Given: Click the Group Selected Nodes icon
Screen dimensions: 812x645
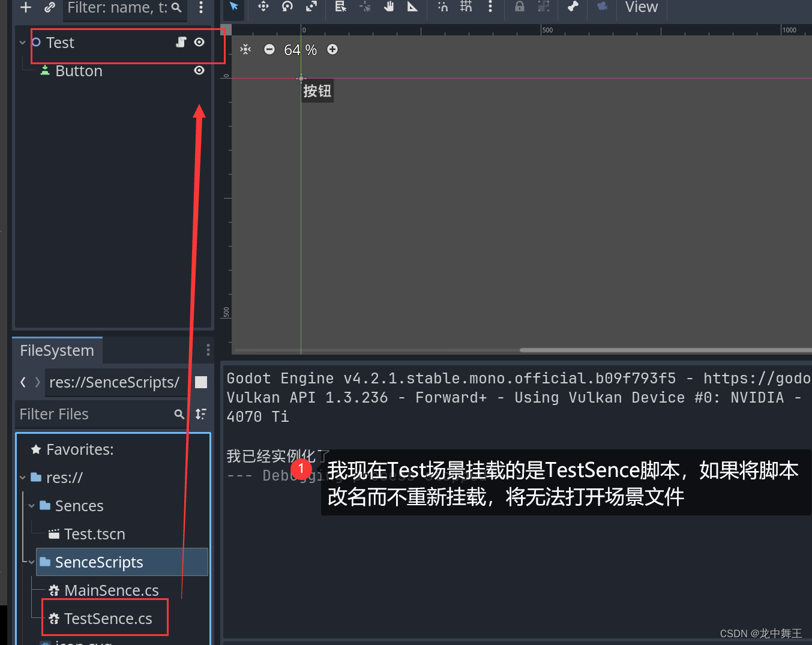Looking at the screenshot, I should (544, 7).
